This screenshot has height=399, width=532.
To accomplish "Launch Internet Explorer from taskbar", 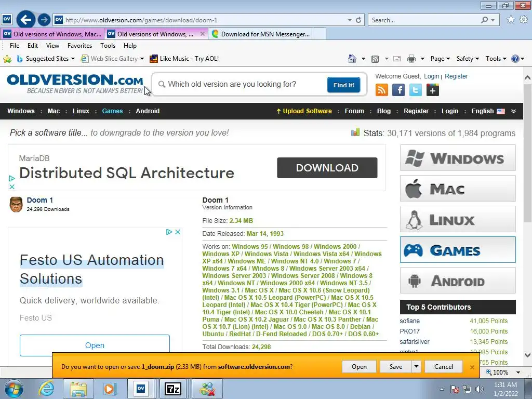I will click(46, 389).
